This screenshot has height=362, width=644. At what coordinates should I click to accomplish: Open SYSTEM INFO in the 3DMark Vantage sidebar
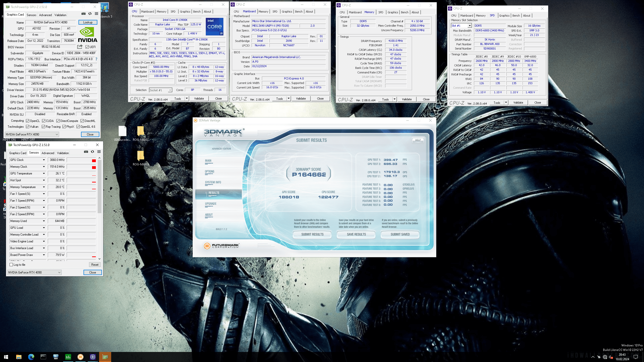click(x=213, y=182)
